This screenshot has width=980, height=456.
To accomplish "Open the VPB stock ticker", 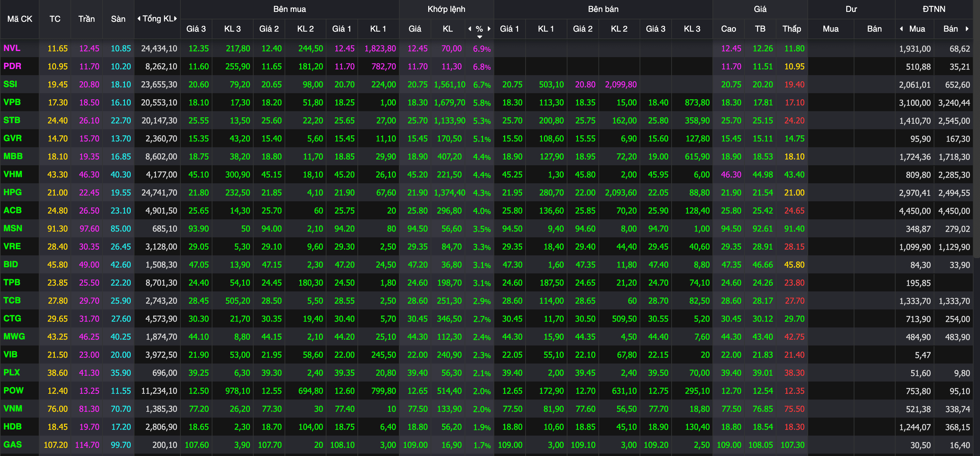I will [x=12, y=102].
